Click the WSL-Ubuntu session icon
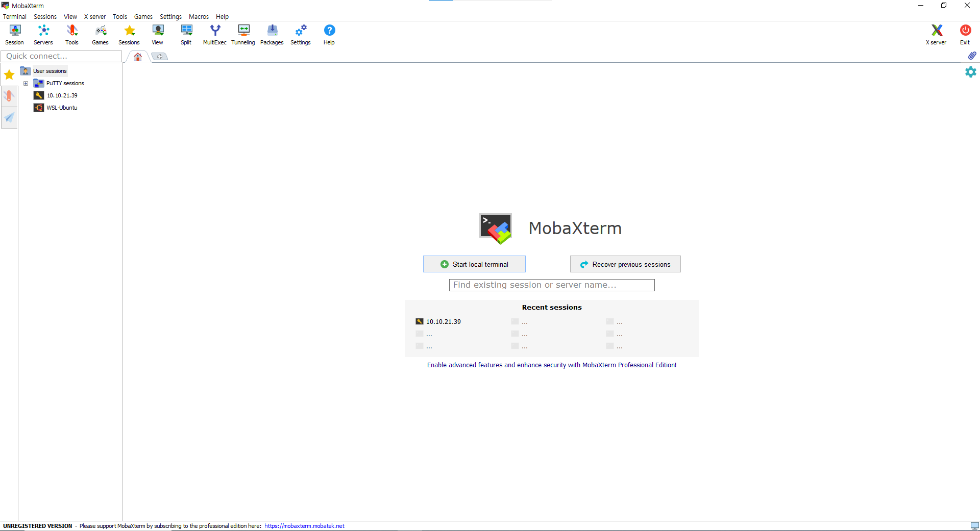Image resolution: width=980 pixels, height=531 pixels. pos(39,108)
